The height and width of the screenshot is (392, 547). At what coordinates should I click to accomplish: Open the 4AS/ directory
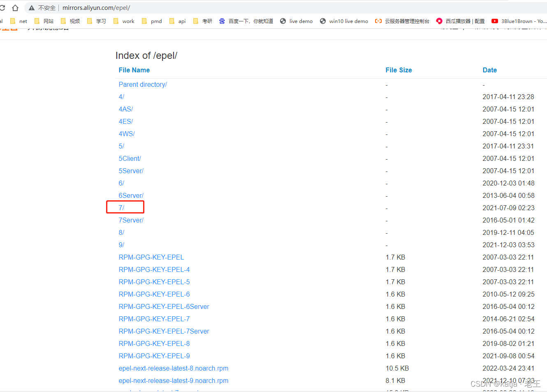126,109
